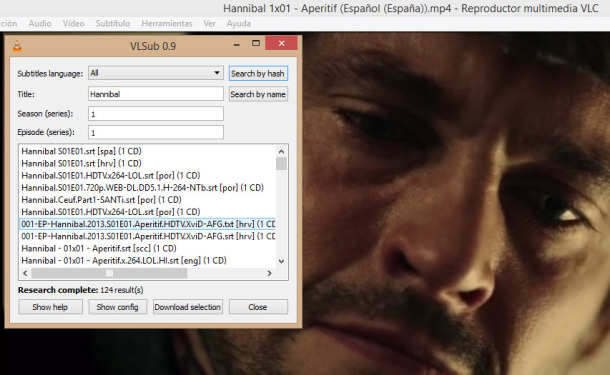This screenshot has height=375, width=610.
Task: Click the VLC cone icon in VLSub title bar
Action: (17, 46)
